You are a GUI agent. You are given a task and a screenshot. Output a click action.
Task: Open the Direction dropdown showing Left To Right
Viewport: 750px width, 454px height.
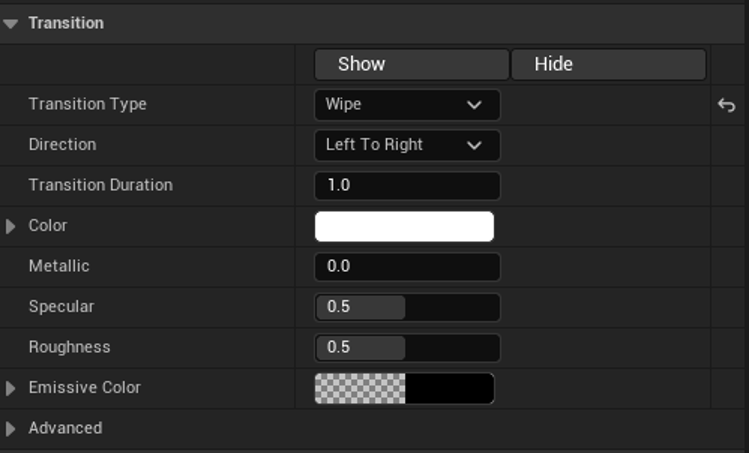tap(406, 145)
